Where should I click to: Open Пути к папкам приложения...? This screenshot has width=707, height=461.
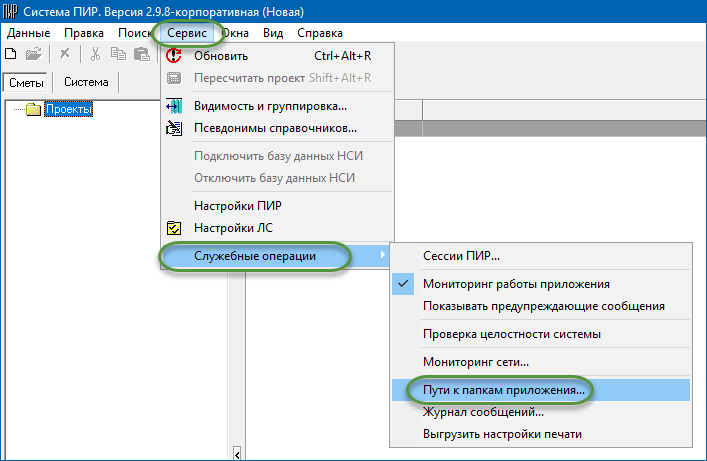541,390
